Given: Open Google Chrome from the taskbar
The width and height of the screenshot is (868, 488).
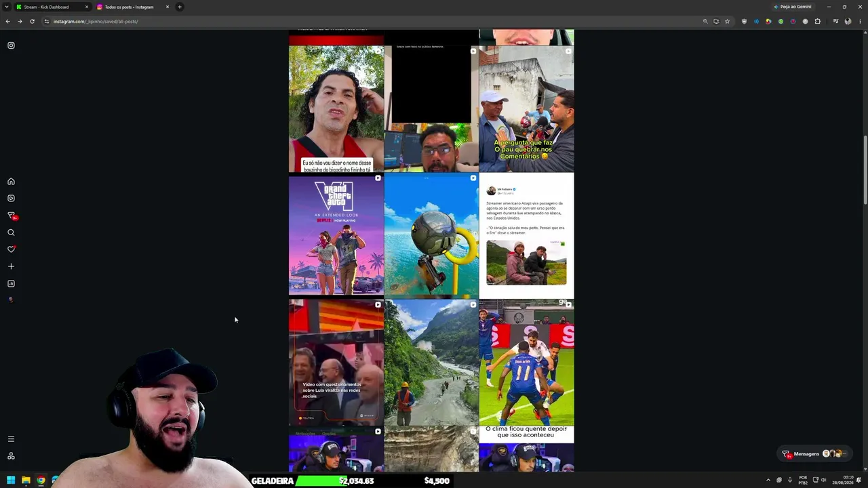Looking at the screenshot, I should [x=41, y=481].
